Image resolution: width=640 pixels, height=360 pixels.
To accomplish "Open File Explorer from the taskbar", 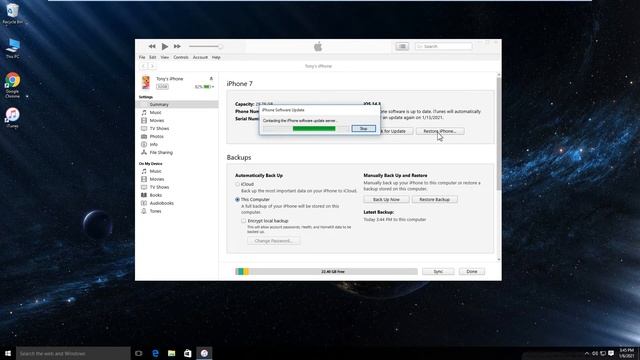I will point(171,353).
